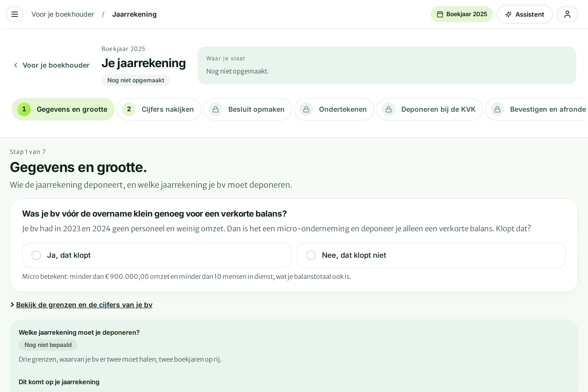Click 'Voor je boekhouder' in the breadcrumb
588x392 pixels.
click(x=63, y=14)
